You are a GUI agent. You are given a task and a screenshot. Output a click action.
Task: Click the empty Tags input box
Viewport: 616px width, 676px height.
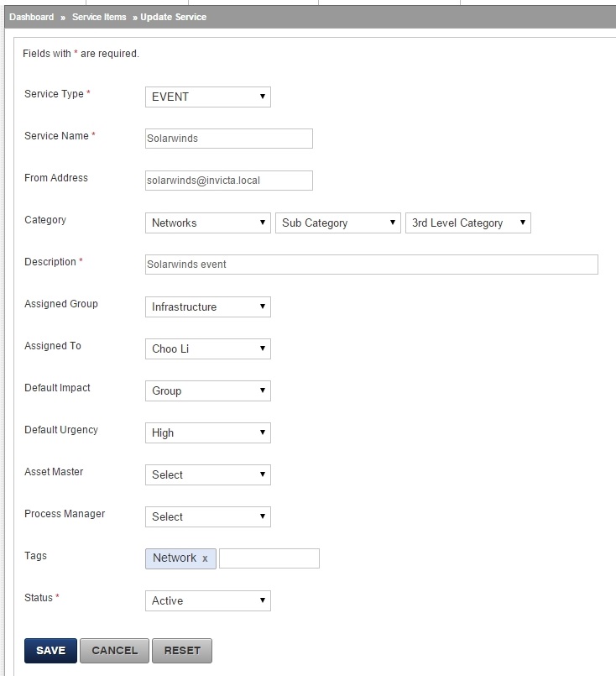coord(269,558)
